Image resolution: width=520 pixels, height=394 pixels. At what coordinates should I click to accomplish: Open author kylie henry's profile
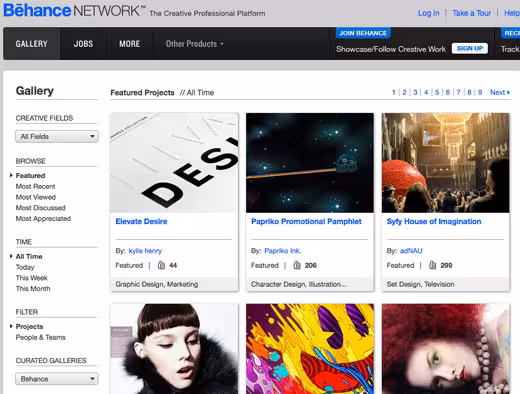(x=145, y=251)
